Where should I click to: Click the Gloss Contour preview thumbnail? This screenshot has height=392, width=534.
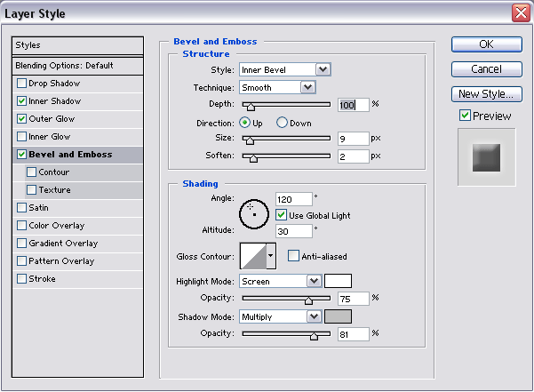(x=253, y=256)
